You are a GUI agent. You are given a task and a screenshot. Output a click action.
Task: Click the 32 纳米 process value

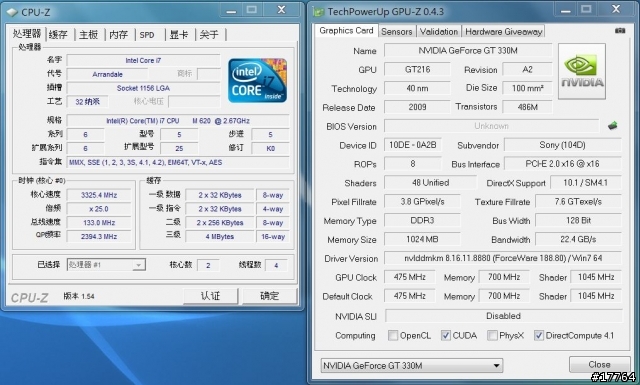pyautogui.click(x=87, y=102)
